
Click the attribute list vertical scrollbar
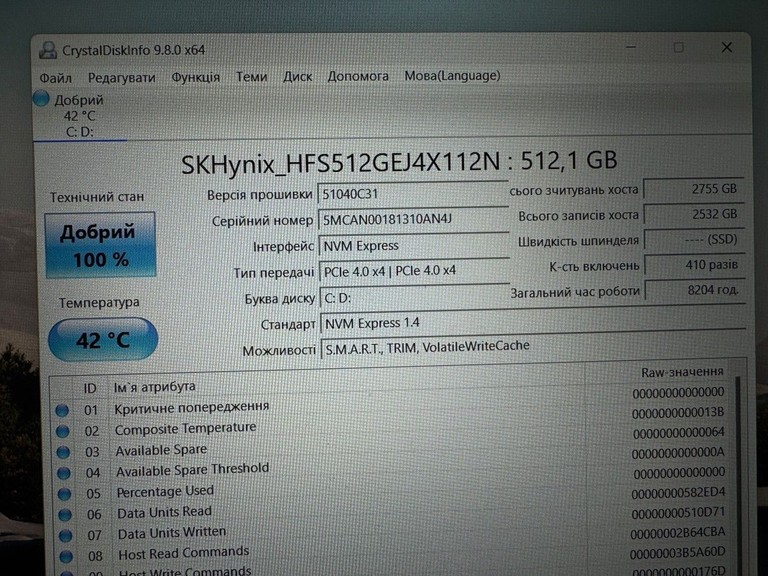coord(738,475)
